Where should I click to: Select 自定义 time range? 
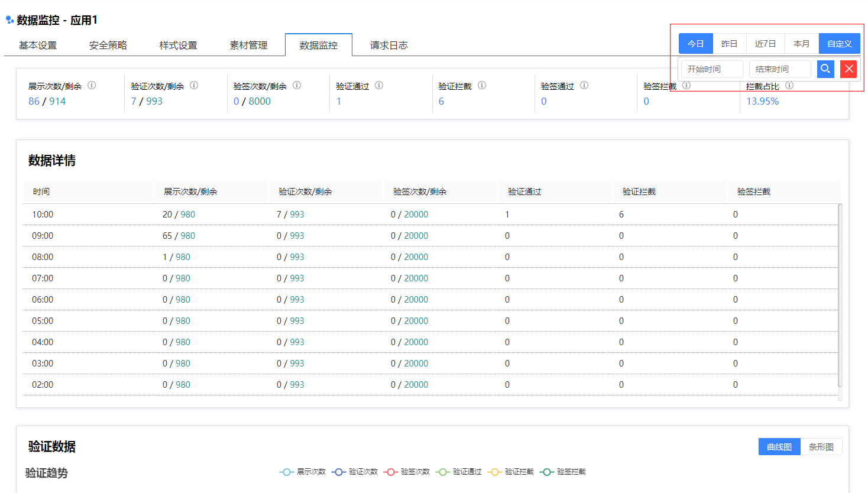[x=840, y=44]
